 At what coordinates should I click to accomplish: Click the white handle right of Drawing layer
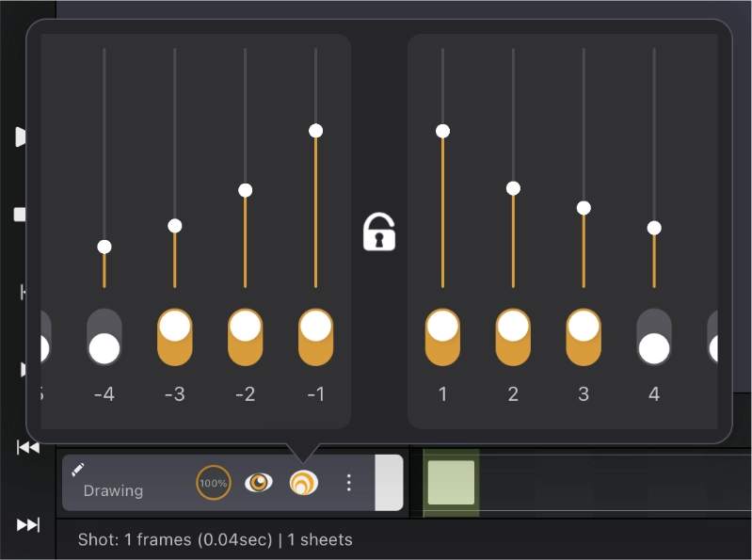[389, 482]
